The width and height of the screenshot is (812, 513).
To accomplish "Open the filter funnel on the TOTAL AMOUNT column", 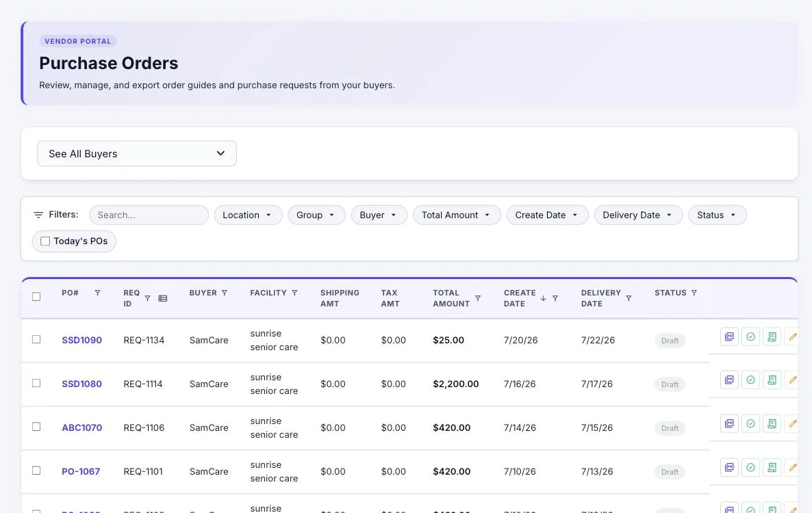I will [x=478, y=298].
